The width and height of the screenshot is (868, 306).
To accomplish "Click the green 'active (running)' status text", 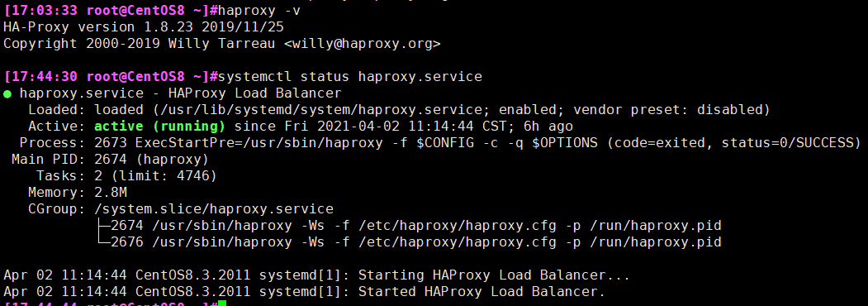I will tap(159, 127).
